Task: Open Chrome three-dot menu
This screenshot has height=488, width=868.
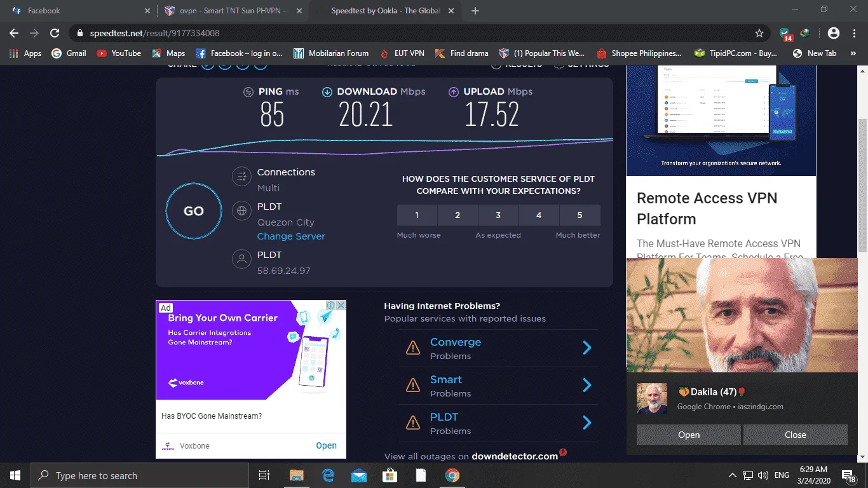Action: [x=854, y=33]
